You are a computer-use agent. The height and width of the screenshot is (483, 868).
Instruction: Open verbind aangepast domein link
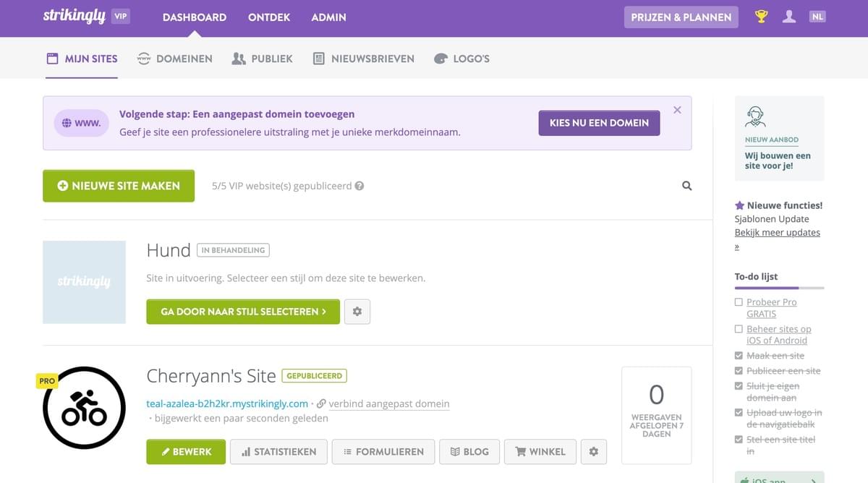388,403
